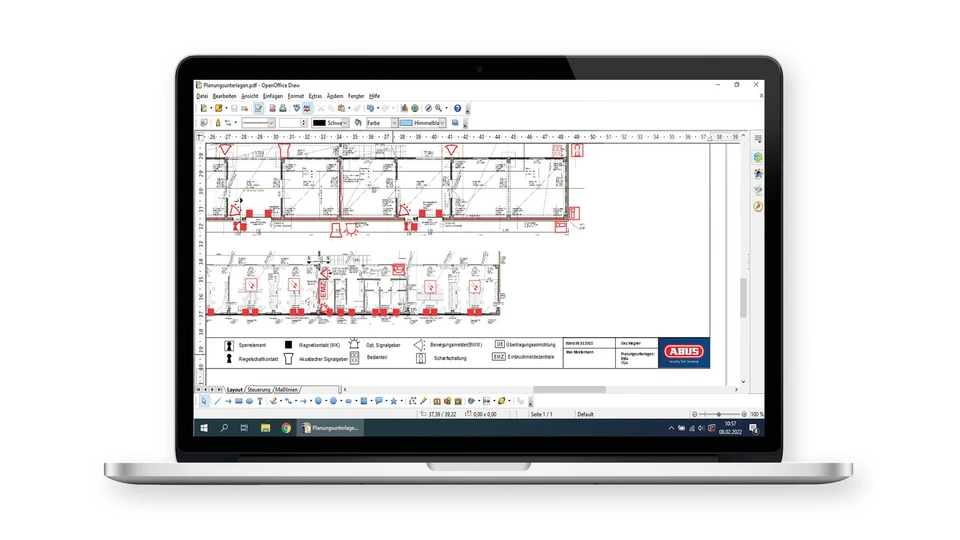Viewport: 960px width, 540px height.
Task: Activate the selection arrow tool
Action: point(204,401)
